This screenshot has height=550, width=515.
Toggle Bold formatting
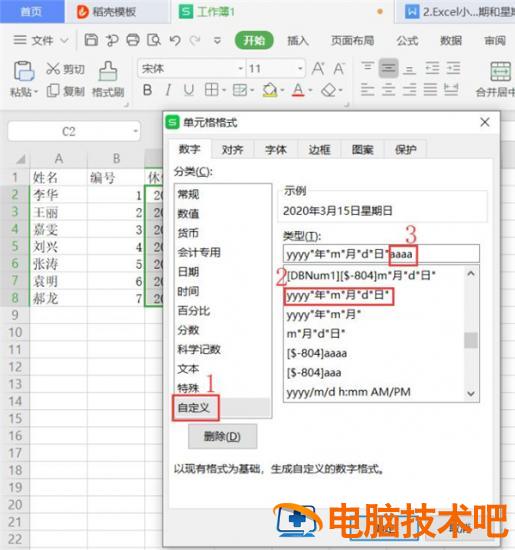148,90
